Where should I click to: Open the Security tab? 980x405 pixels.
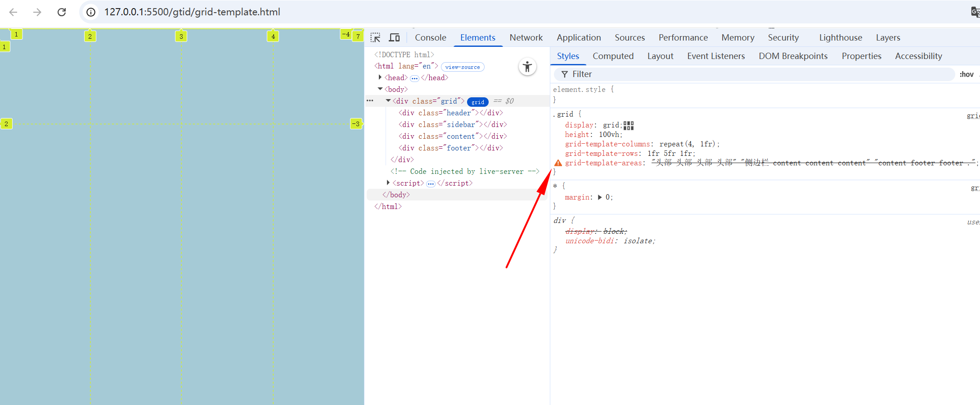point(783,37)
